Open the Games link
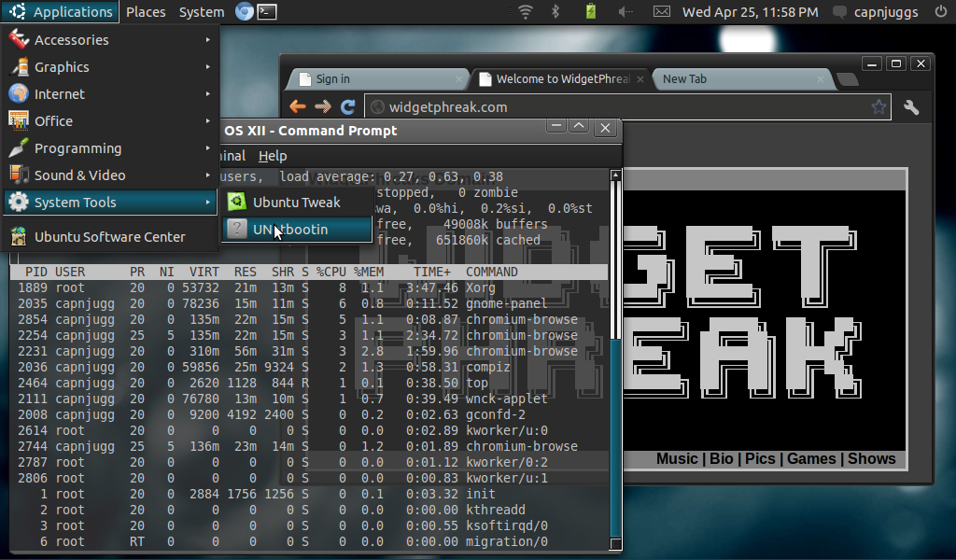The width and height of the screenshot is (956, 560). 811,459
